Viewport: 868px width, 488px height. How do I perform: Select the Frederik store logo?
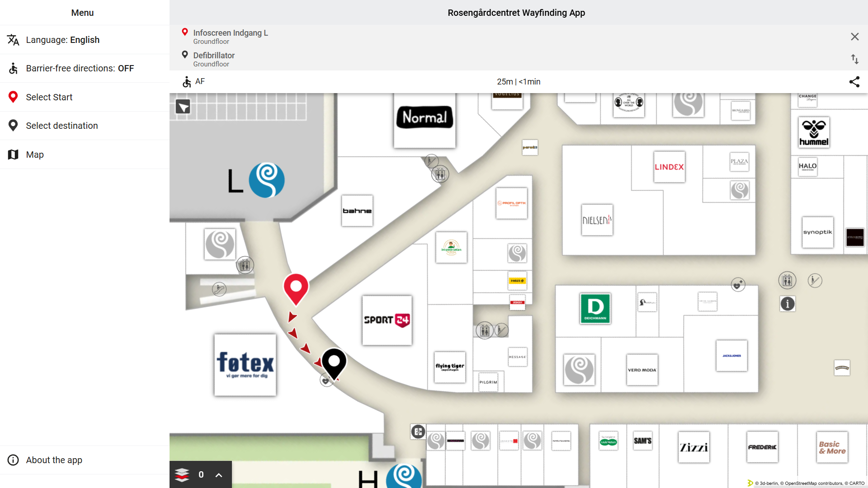point(763,447)
